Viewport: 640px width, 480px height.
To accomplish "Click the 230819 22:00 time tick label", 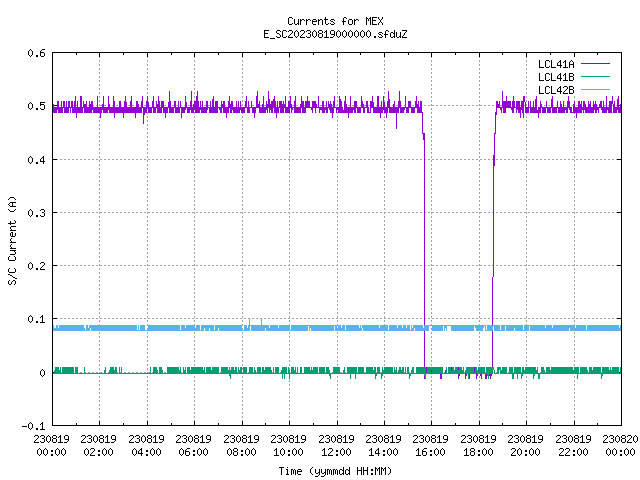I will pos(573,446).
